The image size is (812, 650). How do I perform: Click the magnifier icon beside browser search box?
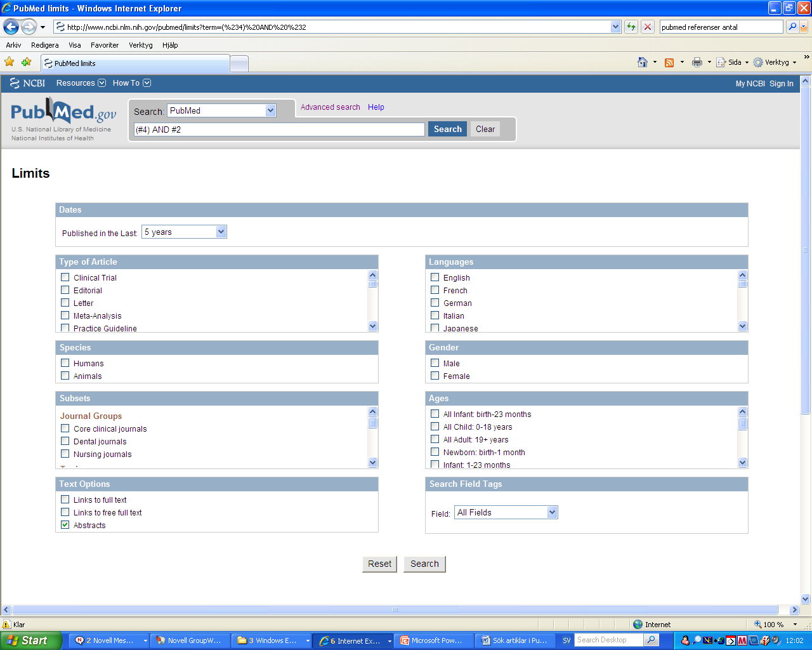click(x=792, y=27)
